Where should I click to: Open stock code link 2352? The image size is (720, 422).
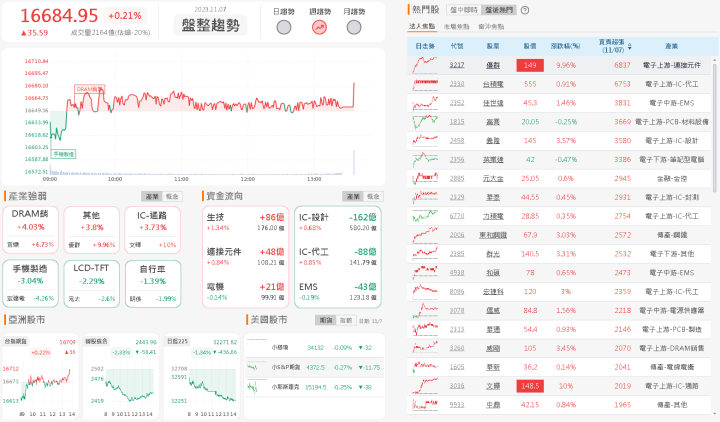pyautogui.click(x=457, y=103)
